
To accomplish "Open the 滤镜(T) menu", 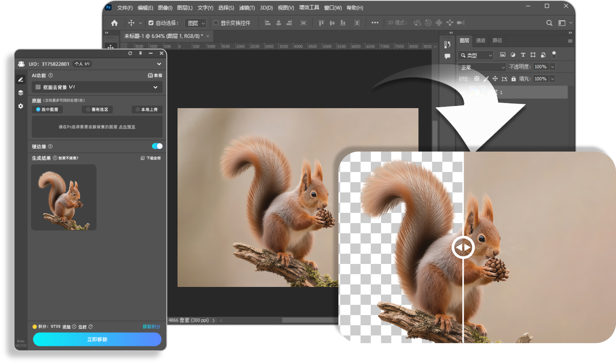I will point(246,8).
